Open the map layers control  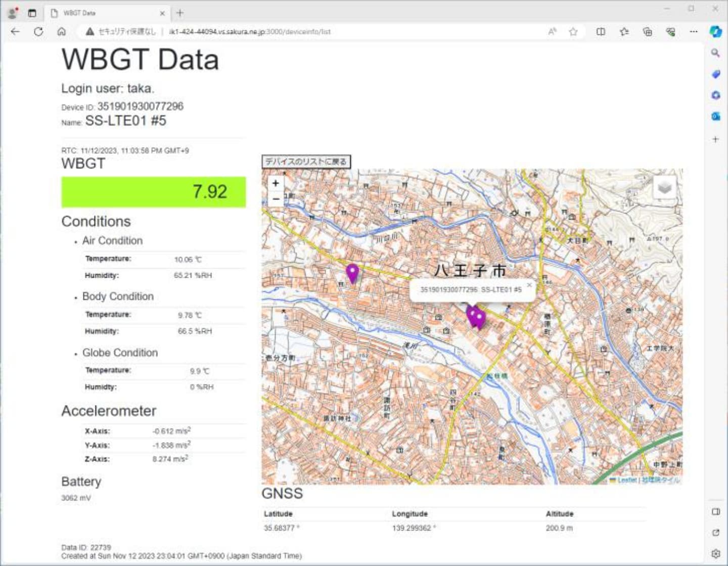coord(664,188)
